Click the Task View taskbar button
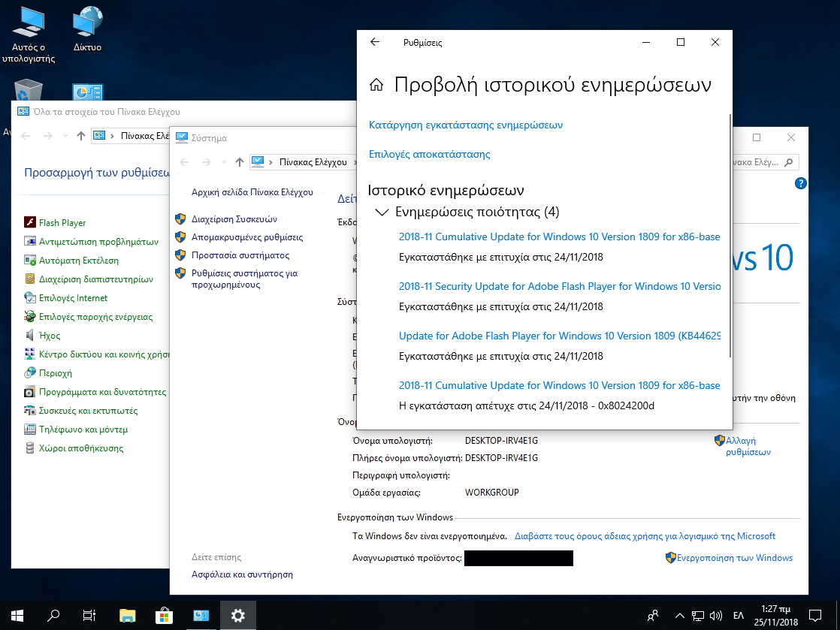The height and width of the screenshot is (630, 840). click(89, 616)
